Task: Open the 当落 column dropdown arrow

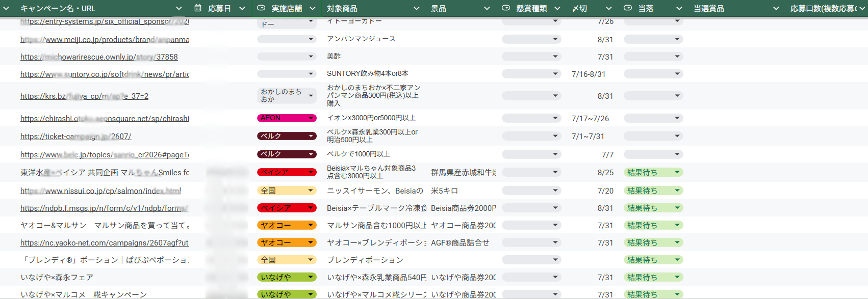Action: coord(679,9)
